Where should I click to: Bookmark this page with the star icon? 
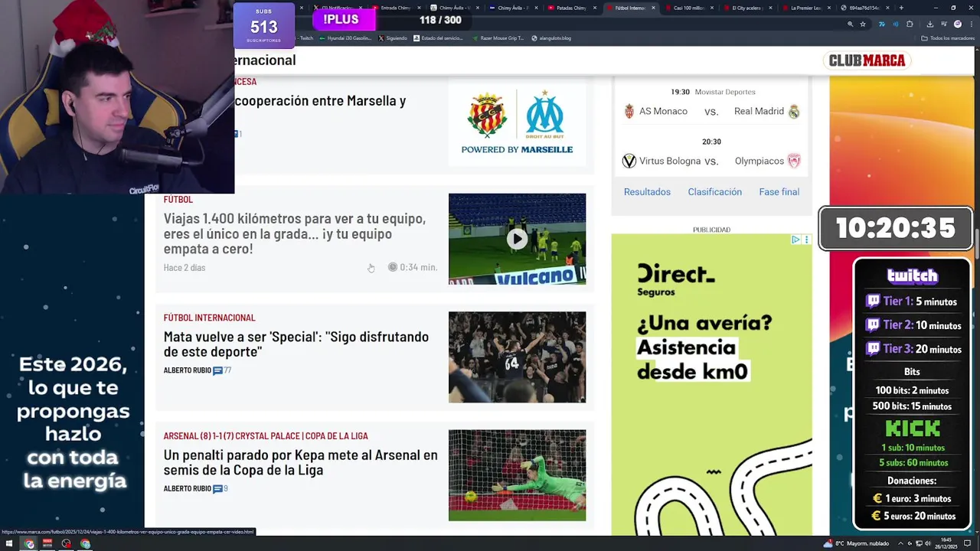click(863, 24)
